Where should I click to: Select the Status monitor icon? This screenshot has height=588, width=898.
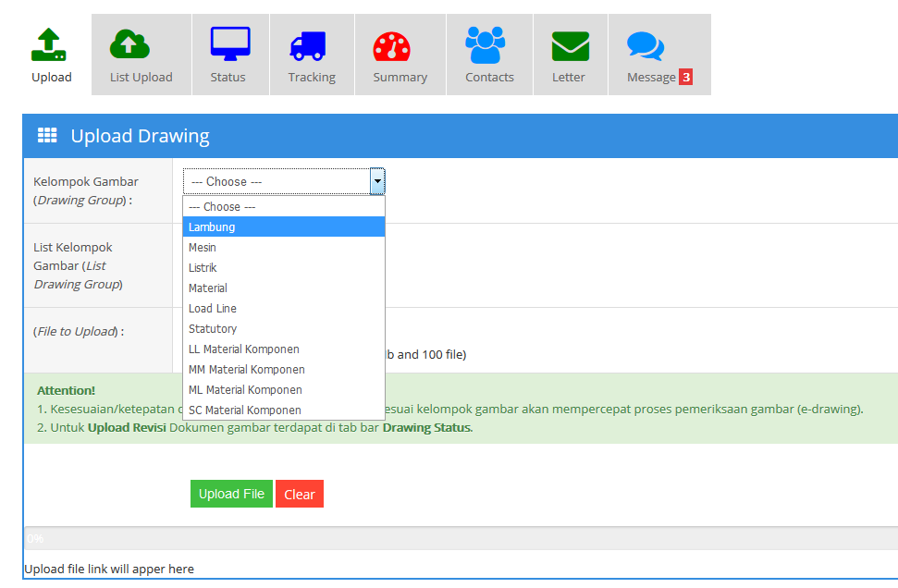(x=229, y=44)
